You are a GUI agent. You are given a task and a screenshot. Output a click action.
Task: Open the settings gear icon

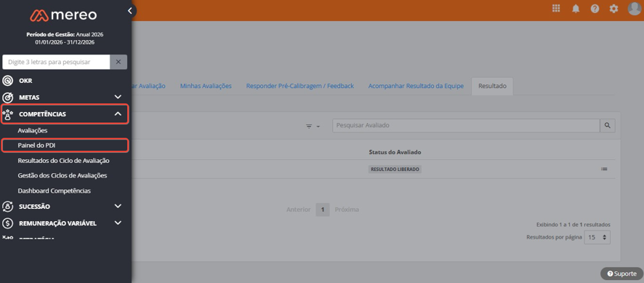click(x=613, y=9)
